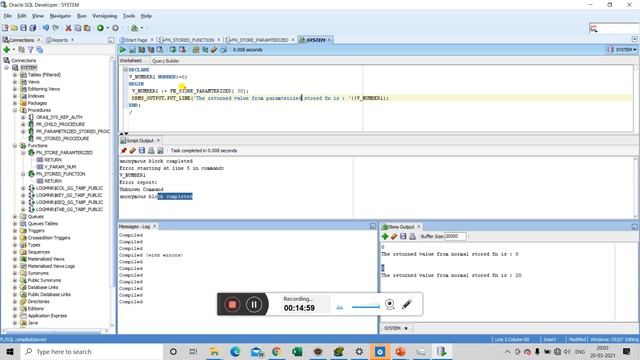
Task: Collapse the DECLARE code block fold marker
Action: coord(126,69)
